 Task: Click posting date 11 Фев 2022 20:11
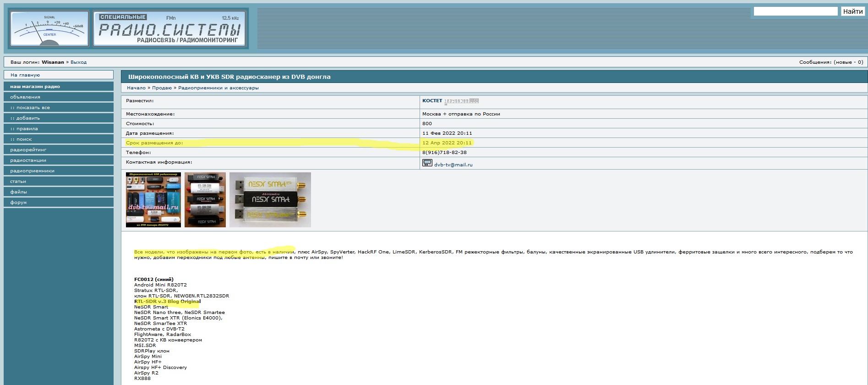click(447, 133)
